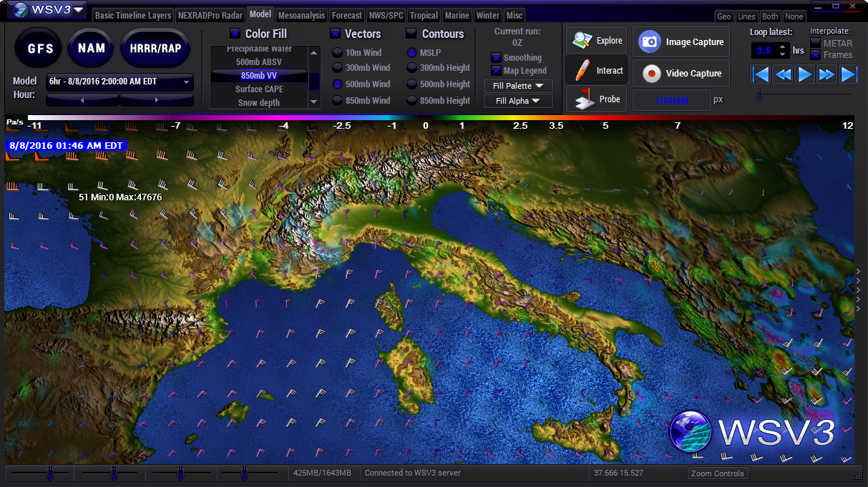Select the 300mb Height contour option

(x=412, y=68)
